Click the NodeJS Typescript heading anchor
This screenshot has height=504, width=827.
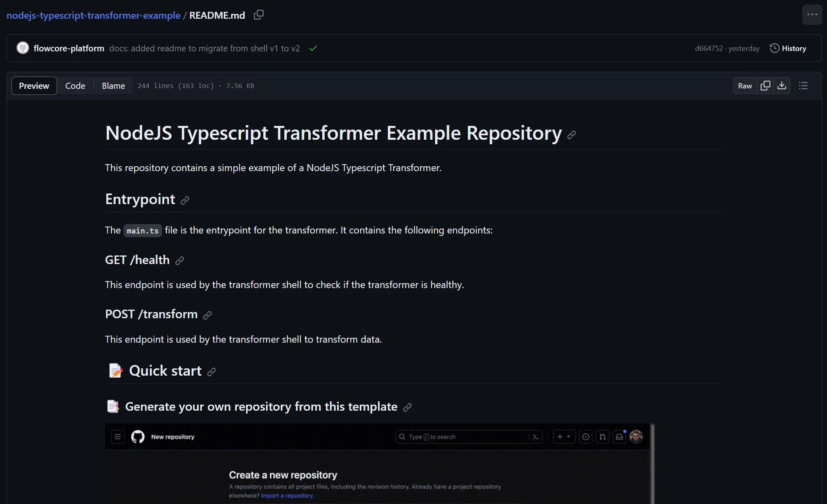coord(571,134)
